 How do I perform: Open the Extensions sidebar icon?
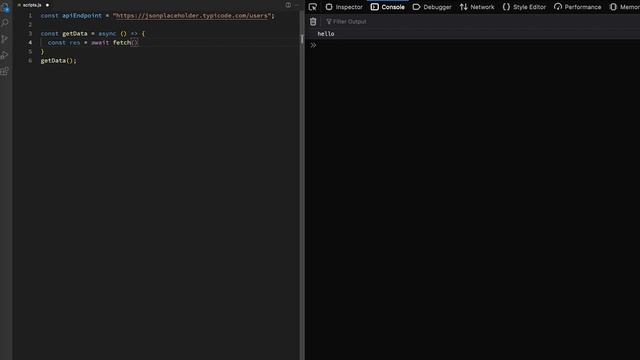(x=5, y=71)
